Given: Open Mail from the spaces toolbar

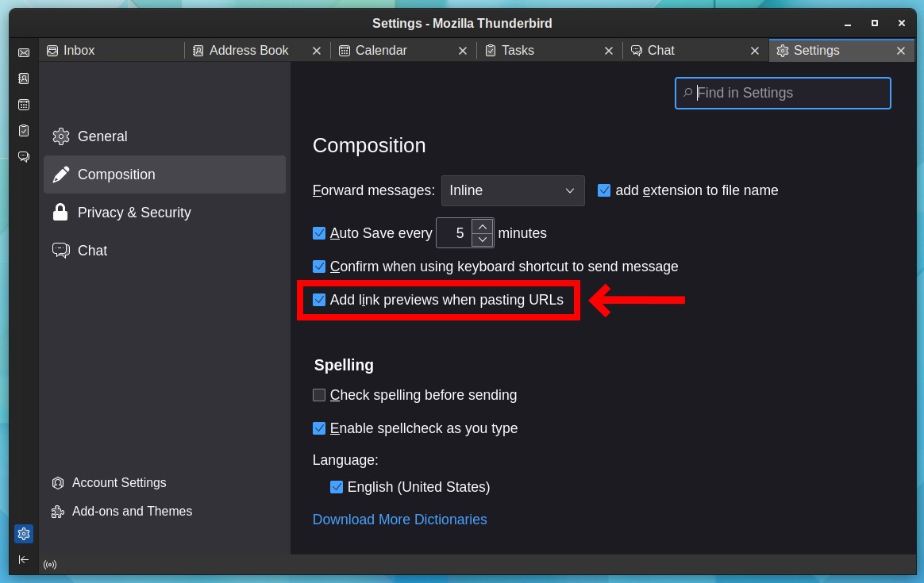Looking at the screenshot, I should click(x=24, y=53).
